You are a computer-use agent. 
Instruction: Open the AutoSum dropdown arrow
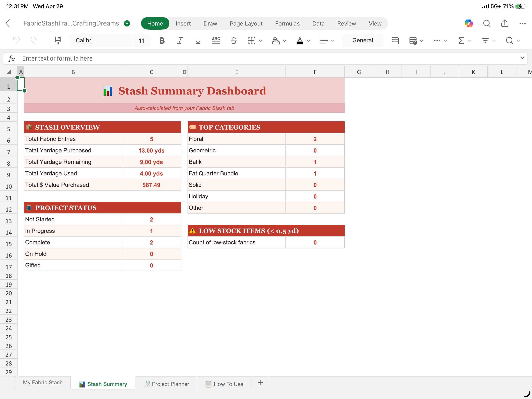tap(470, 41)
